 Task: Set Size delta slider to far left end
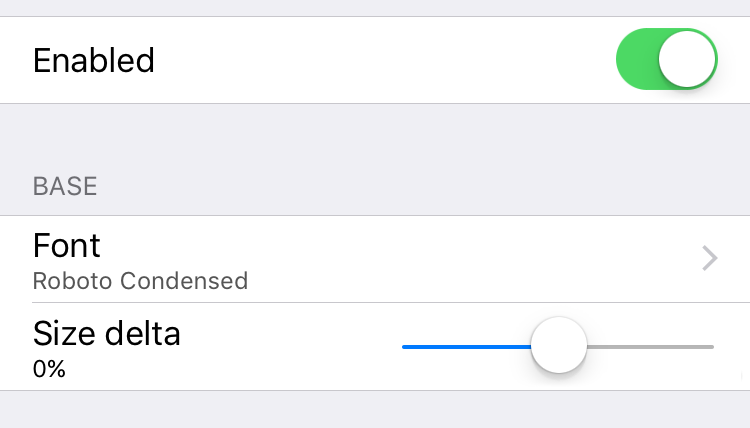(404, 346)
